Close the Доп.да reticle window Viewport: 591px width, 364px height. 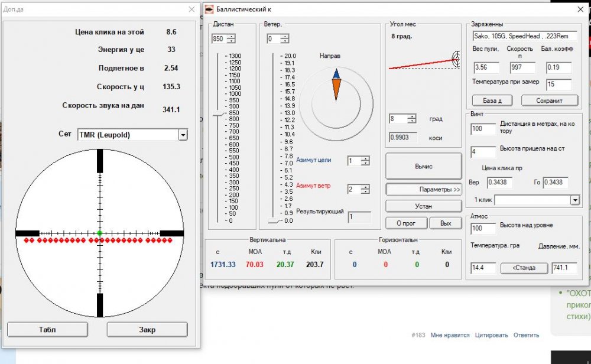(191, 9)
